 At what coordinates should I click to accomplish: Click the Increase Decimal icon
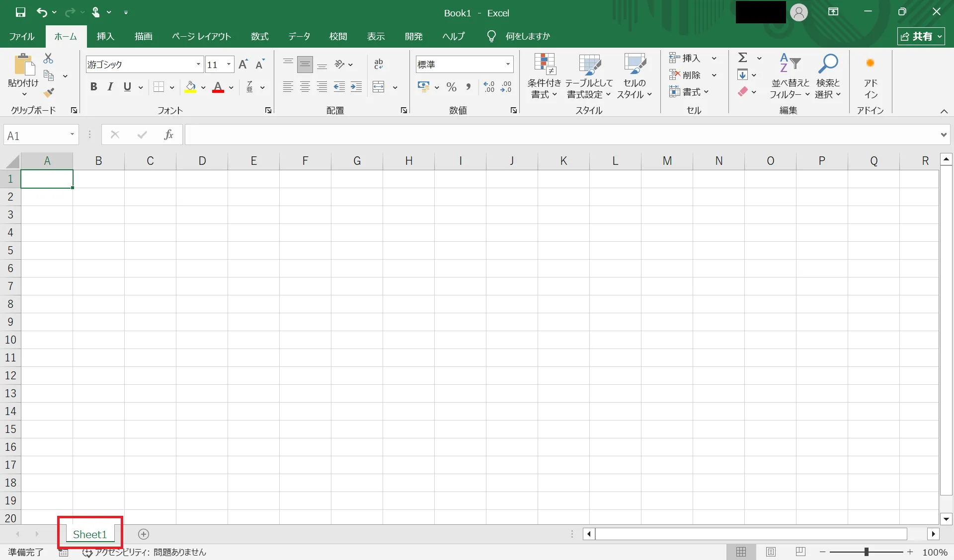[x=489, y=87]
